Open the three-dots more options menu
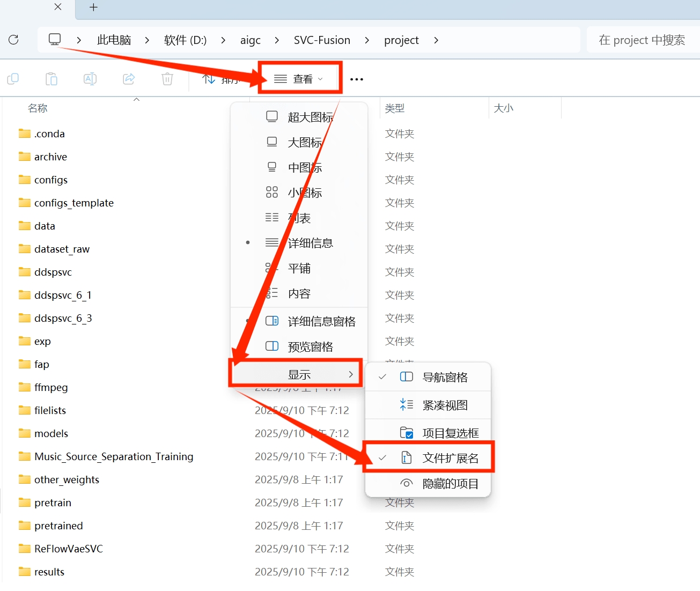Image resolution: width=700 pixels, height=591 pixels. click(357, 79)
